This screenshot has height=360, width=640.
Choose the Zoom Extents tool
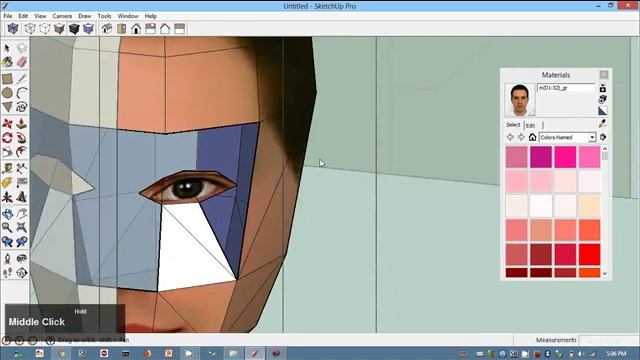click(22, 227)
